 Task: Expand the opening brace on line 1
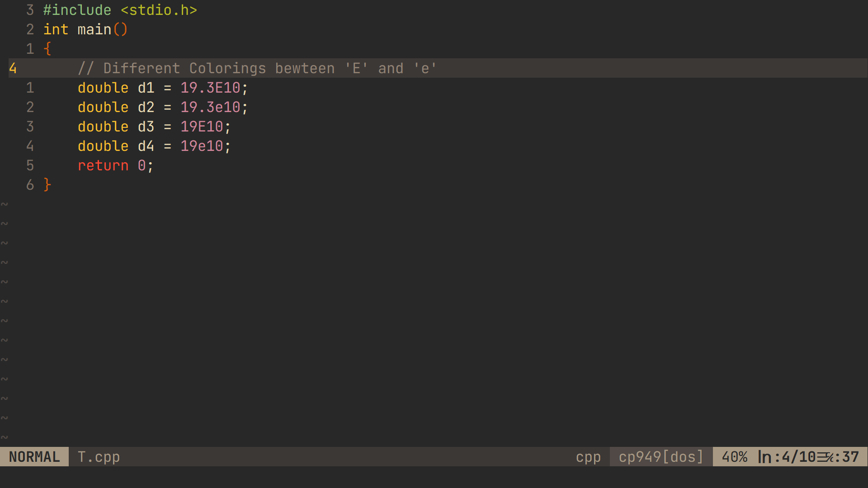[x=47, y=48]
